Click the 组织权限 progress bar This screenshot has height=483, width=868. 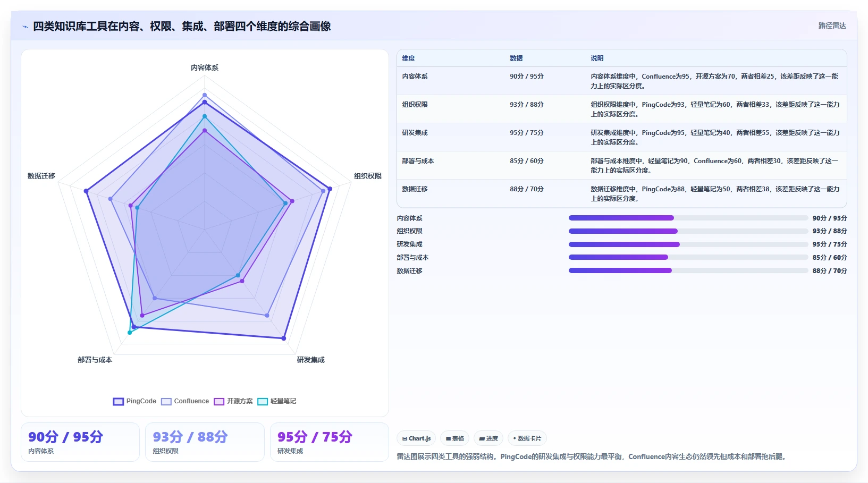click(x=688, y=231)
